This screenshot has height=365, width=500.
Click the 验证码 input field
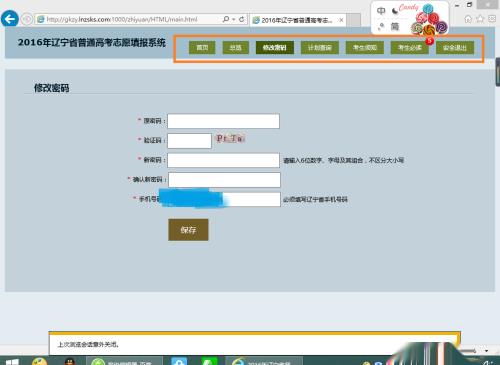click(x=189, y=141)
